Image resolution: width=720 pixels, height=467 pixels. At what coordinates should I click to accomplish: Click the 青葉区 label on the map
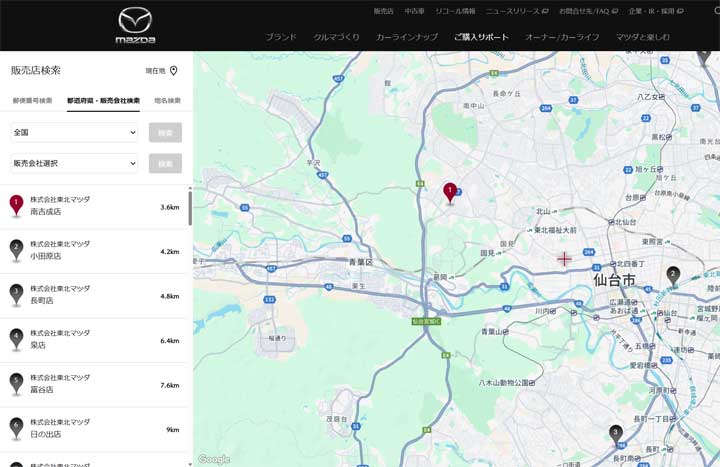coord(361,262)
